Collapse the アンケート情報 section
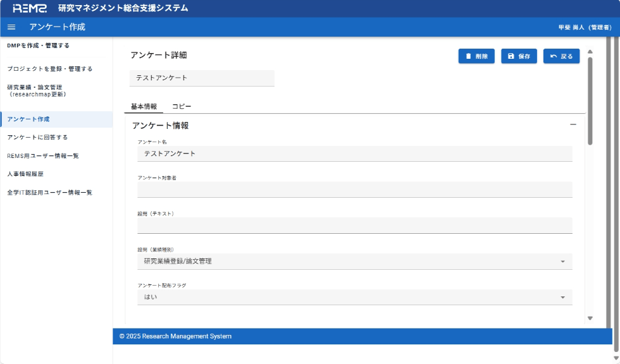620x364 pixels. click(x=574, y=124)
